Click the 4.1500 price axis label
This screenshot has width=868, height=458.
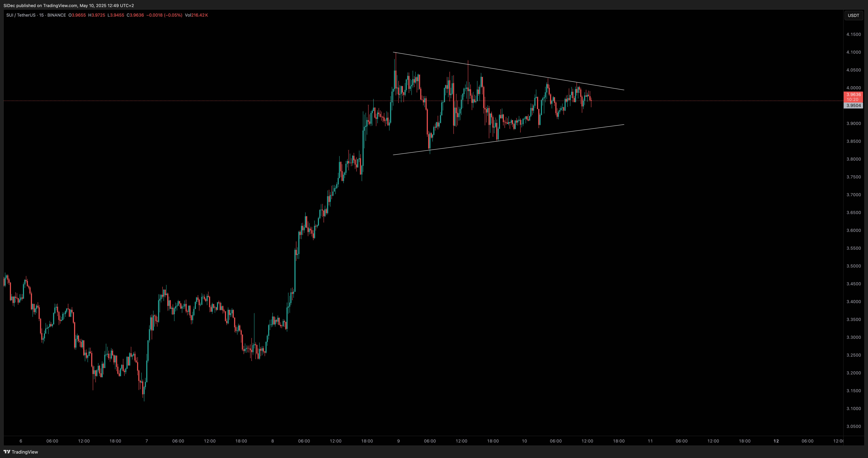854,34
